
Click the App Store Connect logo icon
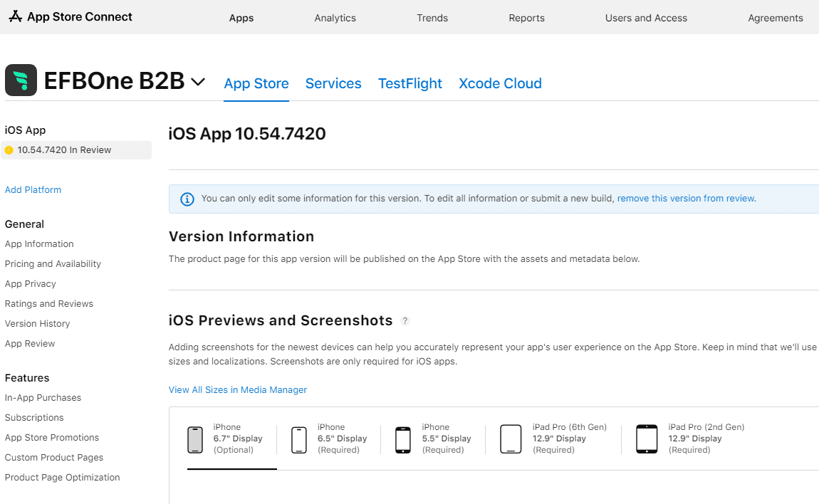(16, 16)
